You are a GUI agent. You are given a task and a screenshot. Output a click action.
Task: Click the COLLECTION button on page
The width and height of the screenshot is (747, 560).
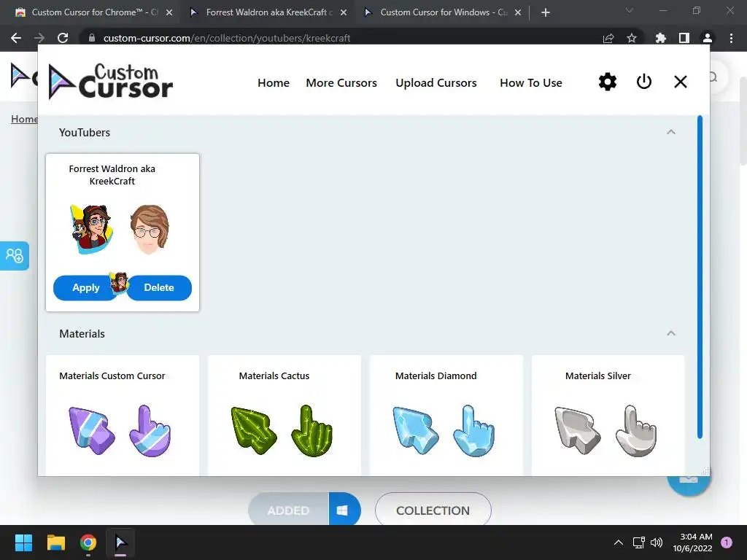(x=433, y=510)
